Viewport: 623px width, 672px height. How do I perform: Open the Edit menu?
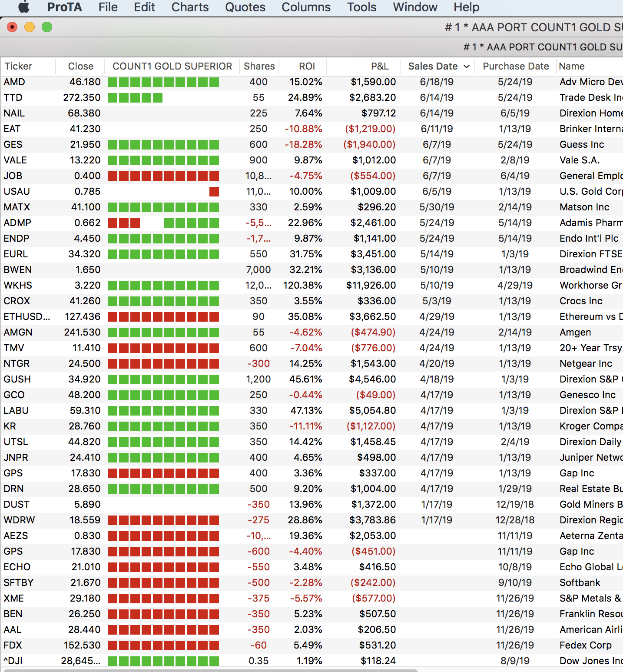(x=145, y=7)
